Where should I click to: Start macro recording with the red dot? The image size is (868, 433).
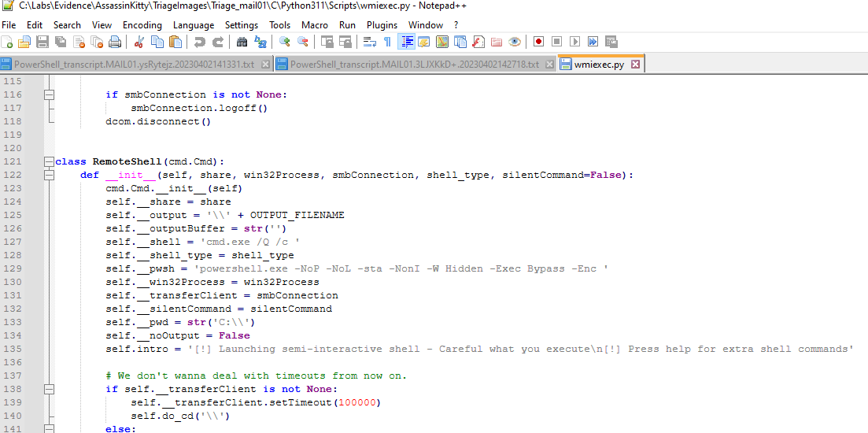click(x=538, y=42)
